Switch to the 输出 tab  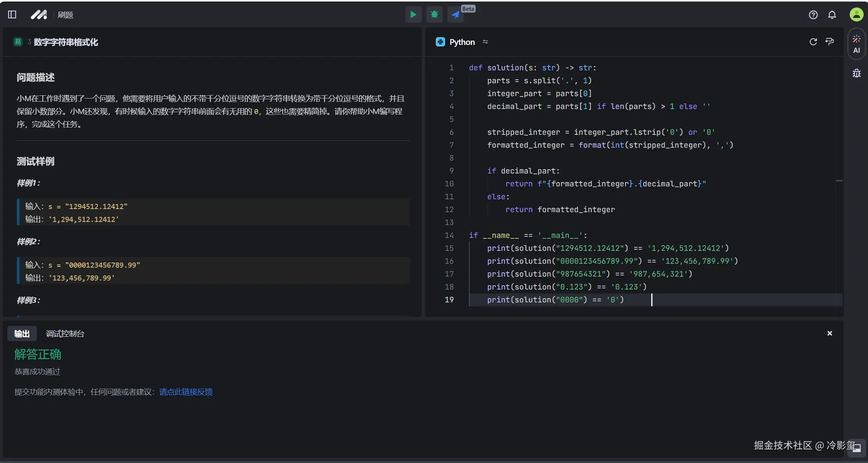tap(22, 334)
